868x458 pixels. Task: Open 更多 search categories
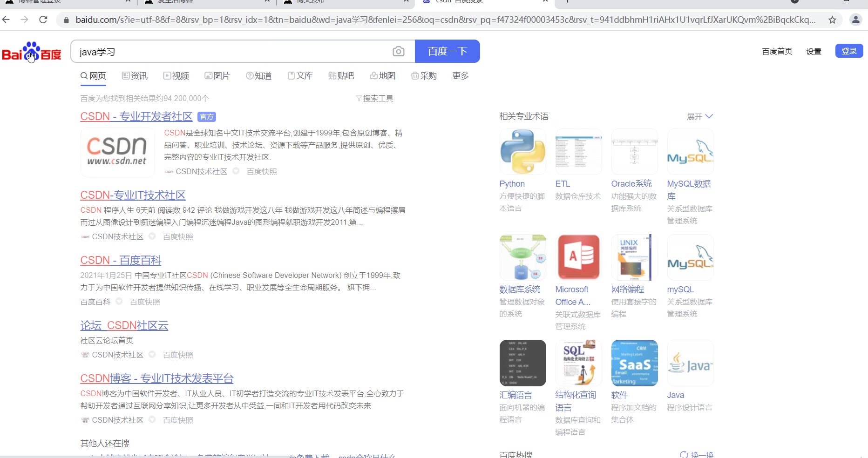(x=461, y=76)
